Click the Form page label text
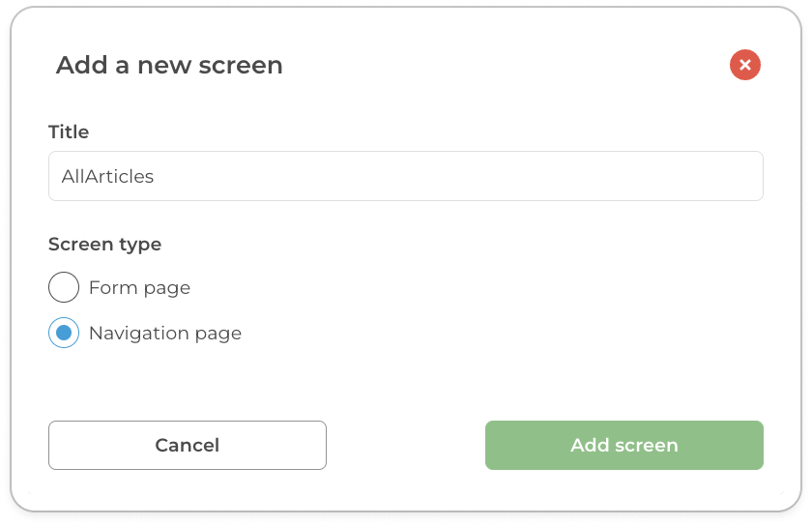The width and height of the screenshot is (812, 526). click(x=139, y=287)
